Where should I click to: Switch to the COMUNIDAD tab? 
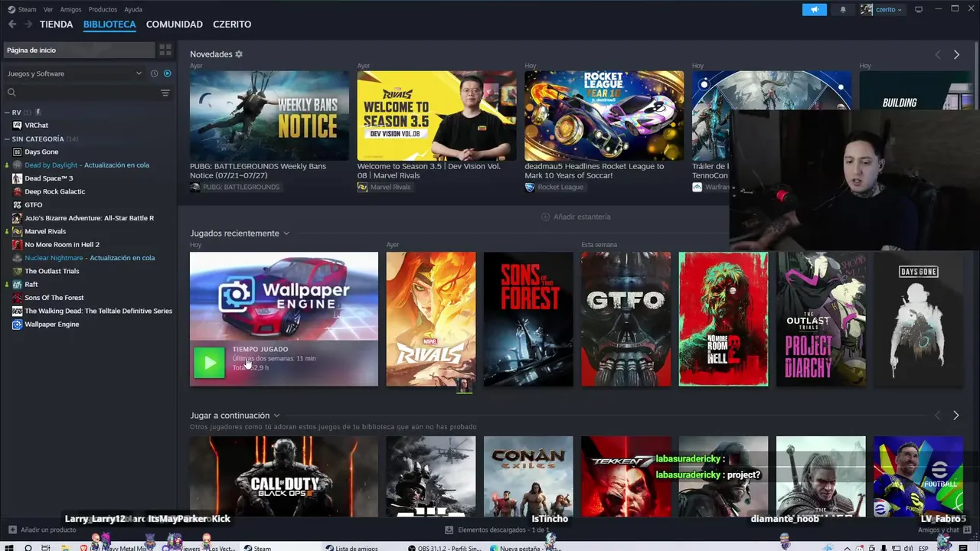[x=175, y=24]
